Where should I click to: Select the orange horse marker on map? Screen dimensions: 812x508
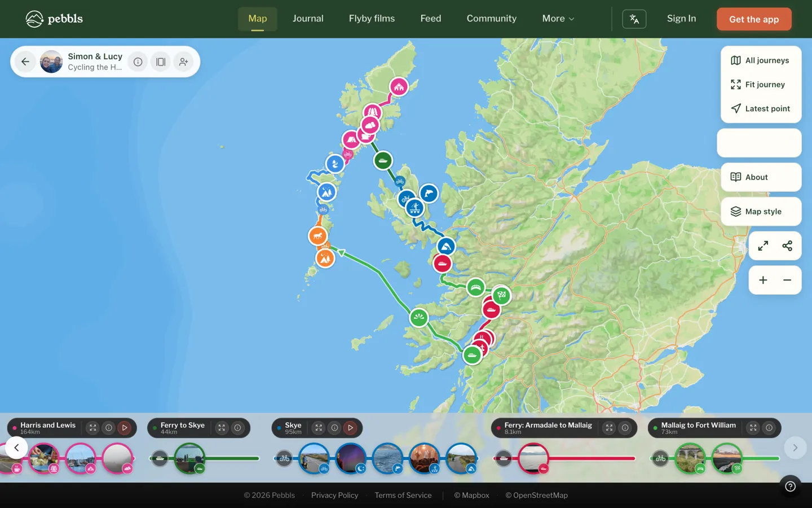click(x=318, y=235)
